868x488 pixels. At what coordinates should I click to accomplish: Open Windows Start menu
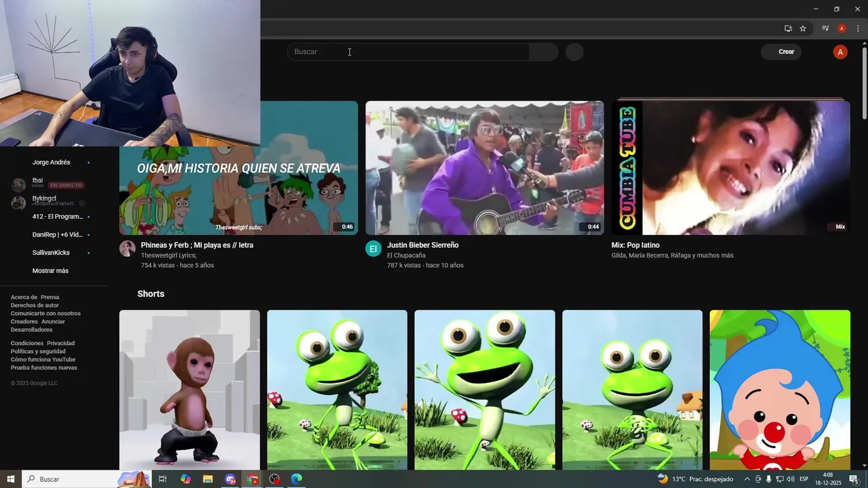click(x=11, y=479)
